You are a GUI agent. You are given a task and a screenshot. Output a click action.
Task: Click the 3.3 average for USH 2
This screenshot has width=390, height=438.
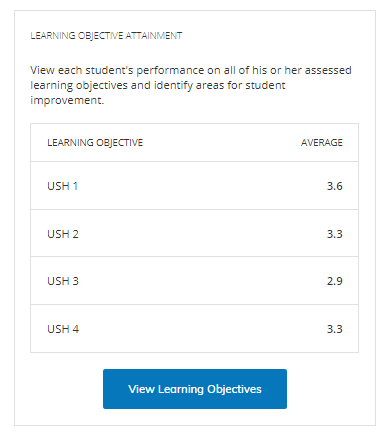[x=334, y=234]
